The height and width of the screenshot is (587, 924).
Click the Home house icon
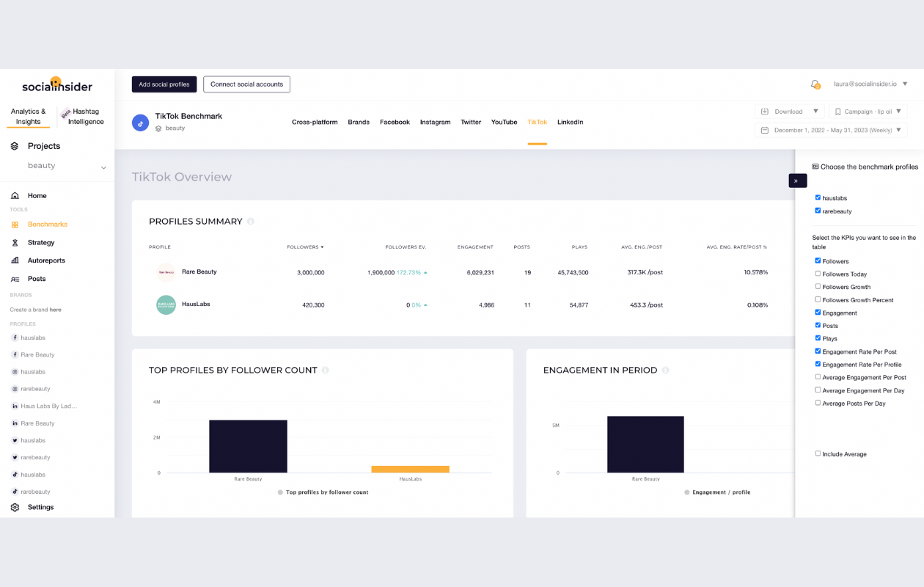pos(15,196)
